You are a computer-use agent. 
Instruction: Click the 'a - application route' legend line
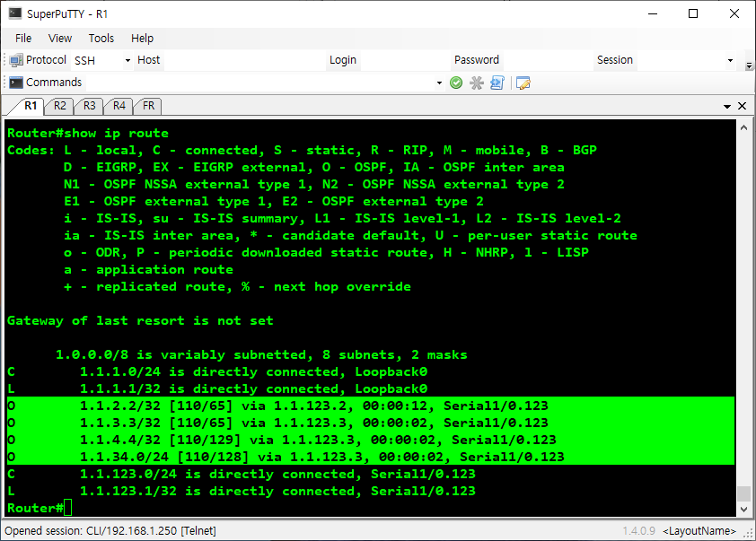[148, 269]
